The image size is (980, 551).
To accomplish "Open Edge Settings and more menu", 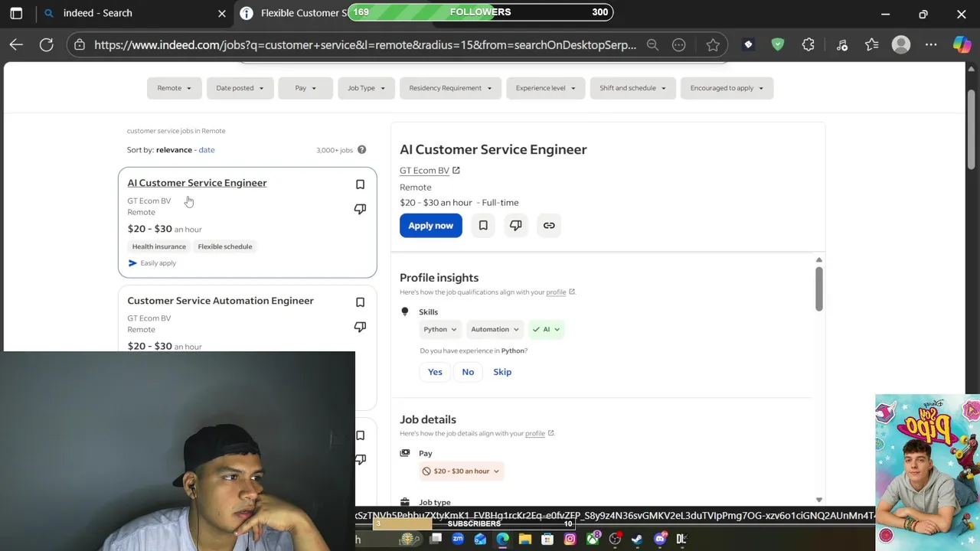I will coord(931,45).
